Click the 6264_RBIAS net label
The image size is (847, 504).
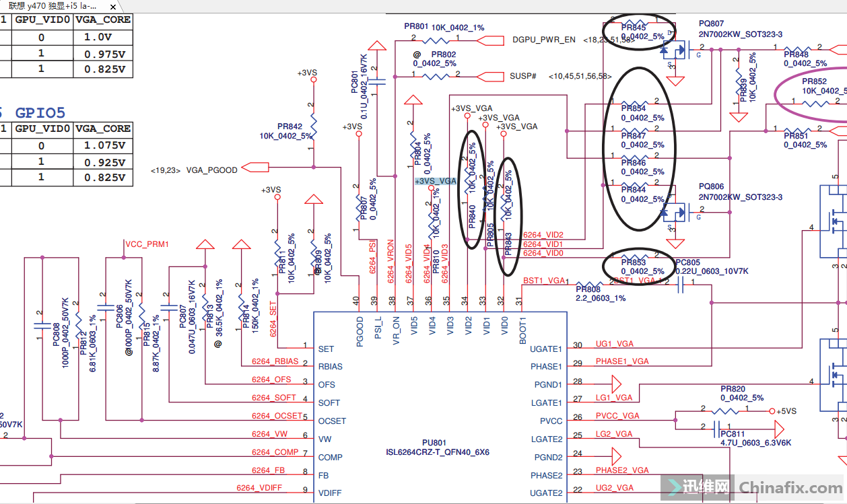pos(275,361)
